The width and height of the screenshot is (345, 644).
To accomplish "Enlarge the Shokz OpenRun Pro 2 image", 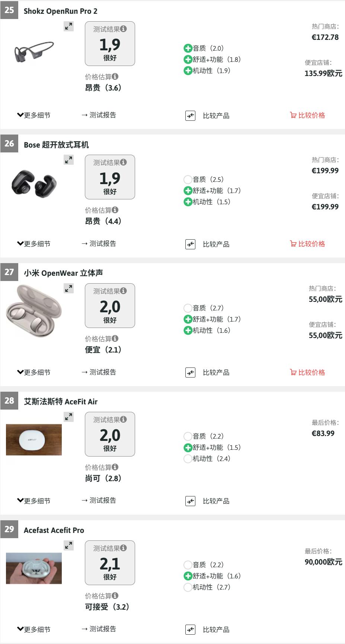I will pos(68,26).
